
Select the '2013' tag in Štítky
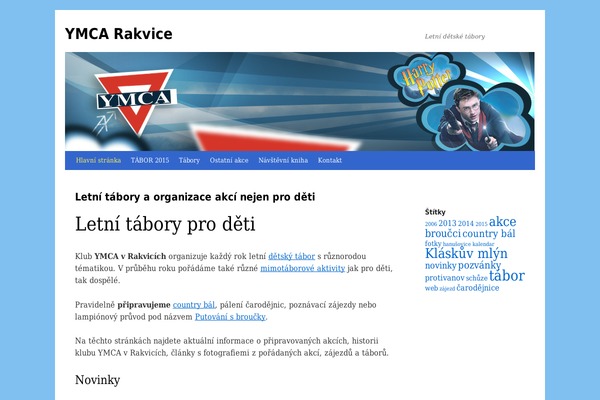[447, 223]
